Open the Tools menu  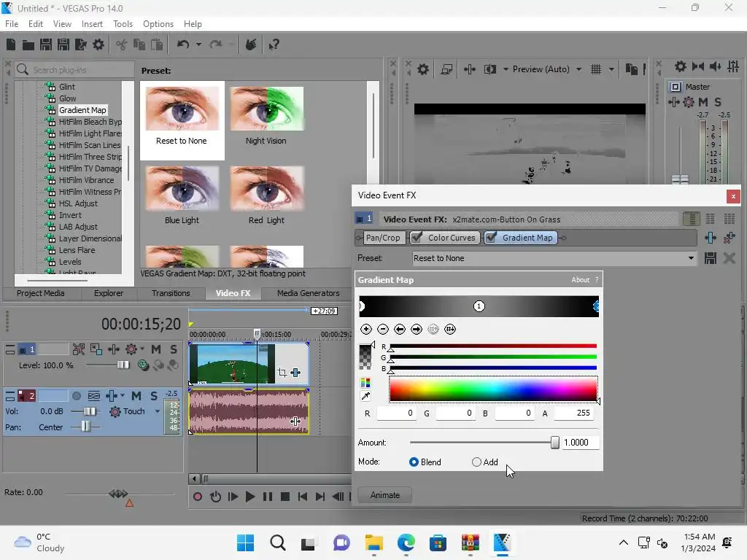tap(123, 24)
